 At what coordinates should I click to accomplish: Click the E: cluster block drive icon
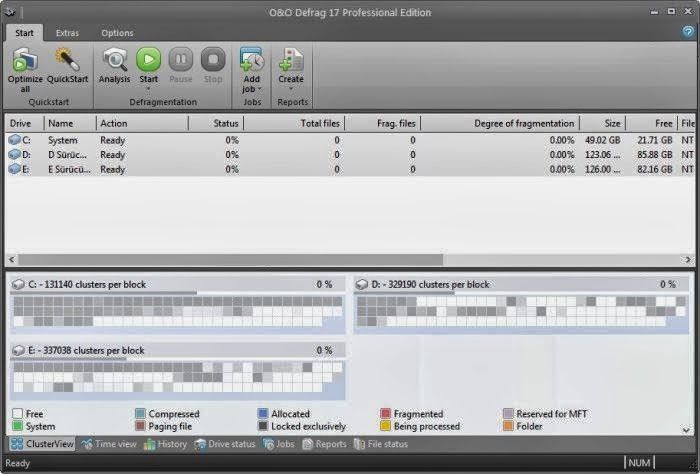18,350
